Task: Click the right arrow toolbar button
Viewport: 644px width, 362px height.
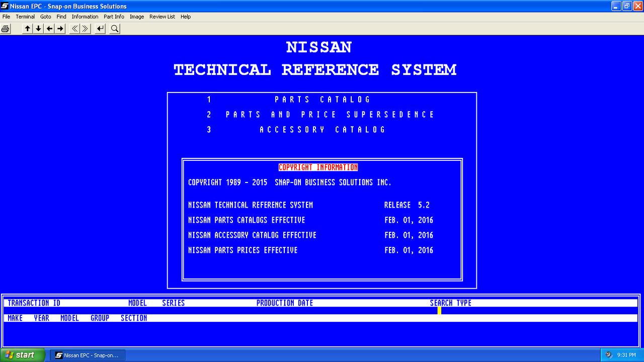Action: (60, 29)
